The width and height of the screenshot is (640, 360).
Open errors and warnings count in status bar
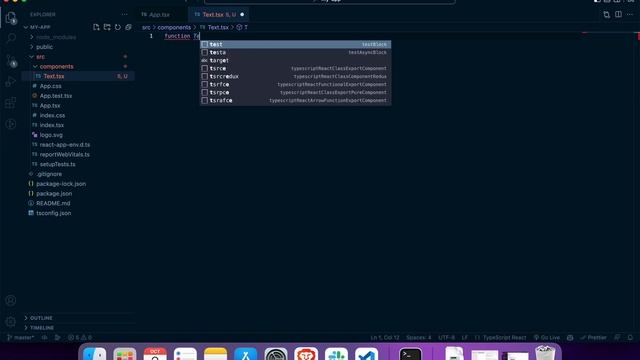(x=80, y=338)
